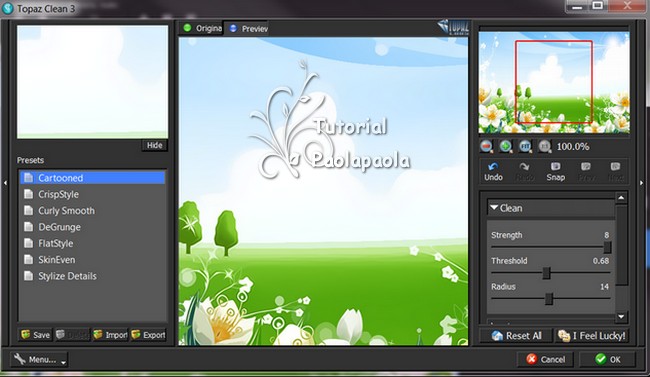Save the current preset
The height and width of the screenshot is (377, 650).
tap(35, 335)
